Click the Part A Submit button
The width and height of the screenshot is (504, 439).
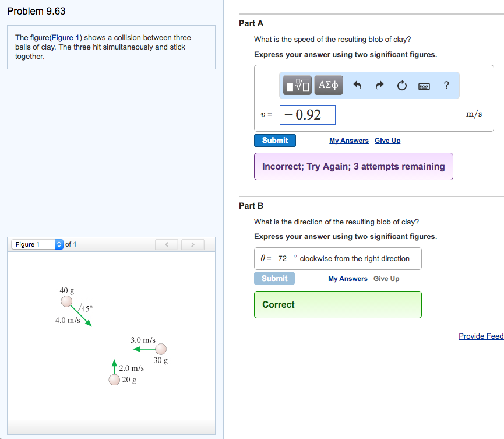275,141
